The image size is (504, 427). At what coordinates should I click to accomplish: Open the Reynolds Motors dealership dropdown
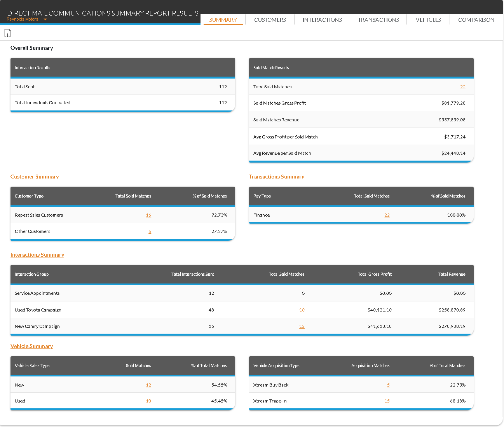[x=45, y=19]
